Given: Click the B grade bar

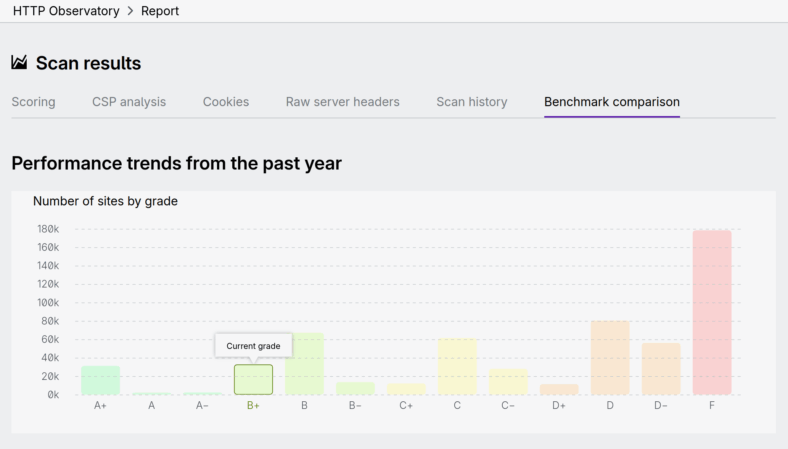Looking at the screenshot, I should pos(304,364).
